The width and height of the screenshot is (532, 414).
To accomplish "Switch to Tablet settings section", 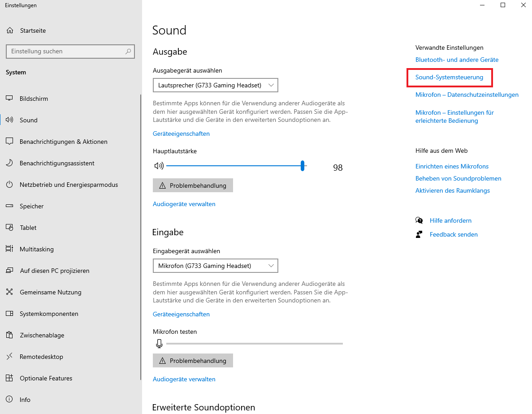I will coord(28,228).
